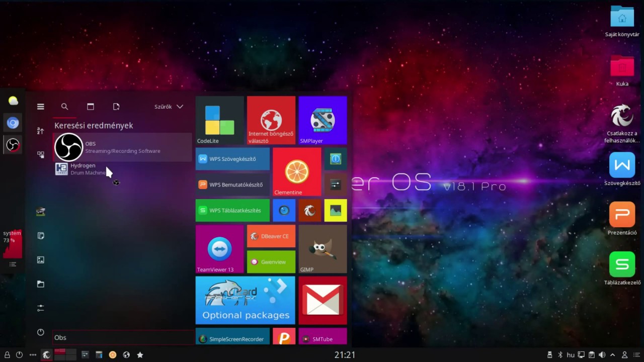Open Prezentáció desktop shortcut
644x362 pixels.
coord(622,219)
